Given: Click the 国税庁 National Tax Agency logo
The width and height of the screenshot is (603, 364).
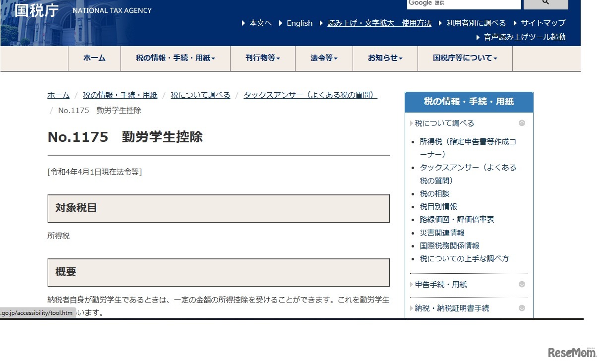Looking at the screenshot, I should click(83, 10).
